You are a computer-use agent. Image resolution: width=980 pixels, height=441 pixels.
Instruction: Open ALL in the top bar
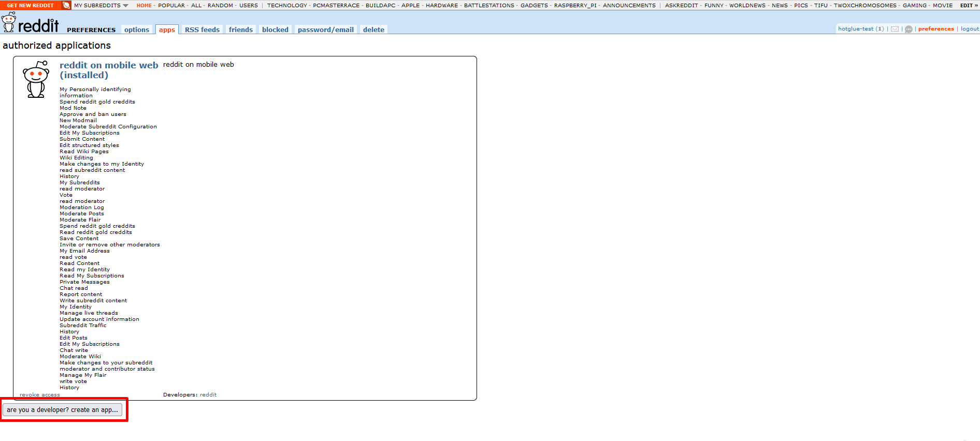(196, 5)
